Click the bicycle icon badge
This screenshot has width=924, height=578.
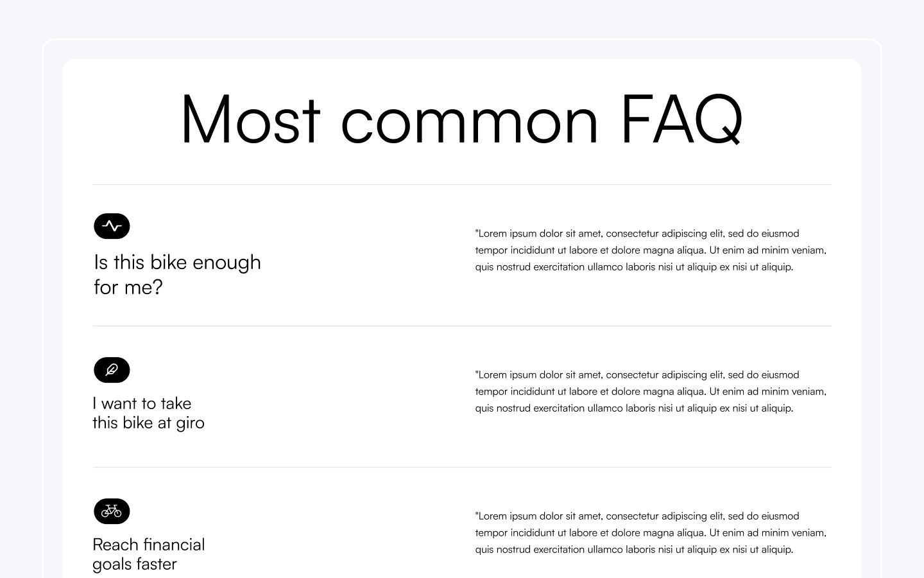click(112, 511)
